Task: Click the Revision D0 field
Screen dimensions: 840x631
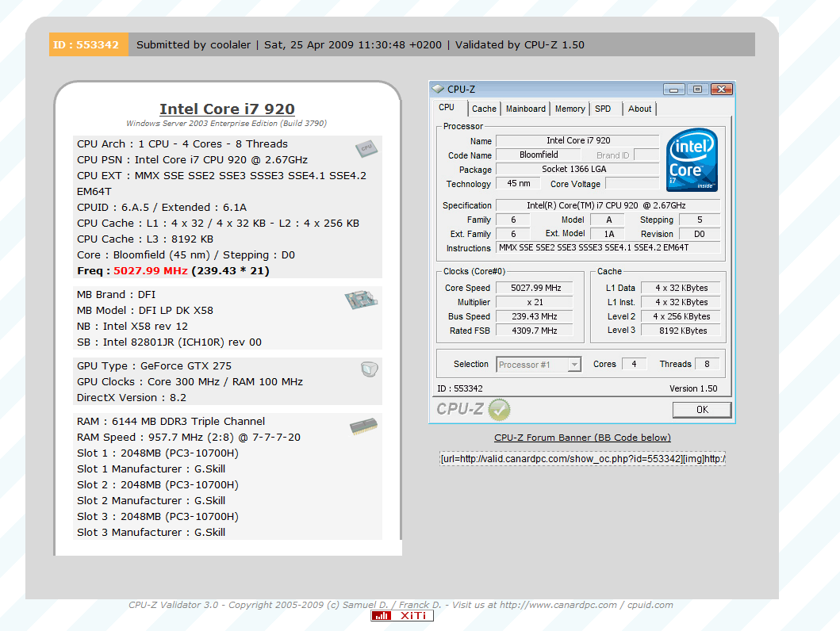Action: coord(700,235)
